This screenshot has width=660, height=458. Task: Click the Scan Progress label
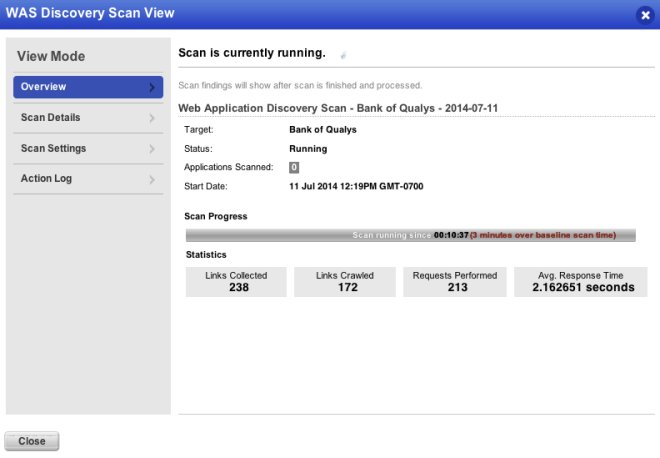(216, 216)
